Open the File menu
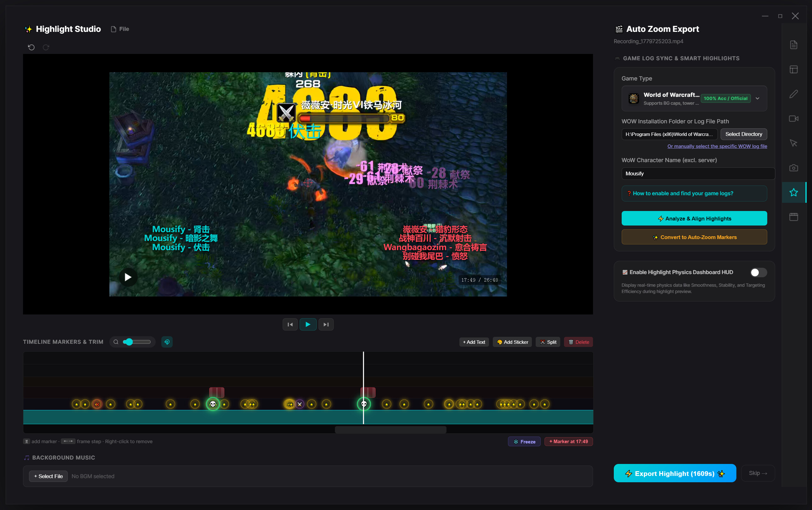 pos(120,29)
